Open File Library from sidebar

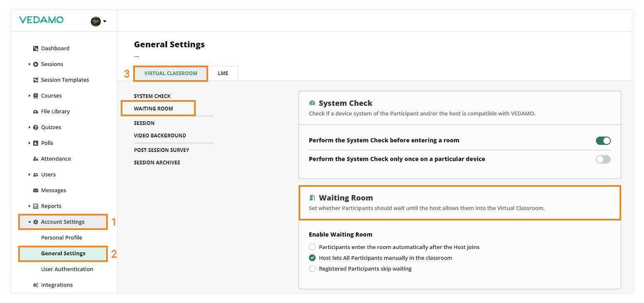(x=55, y=112)
